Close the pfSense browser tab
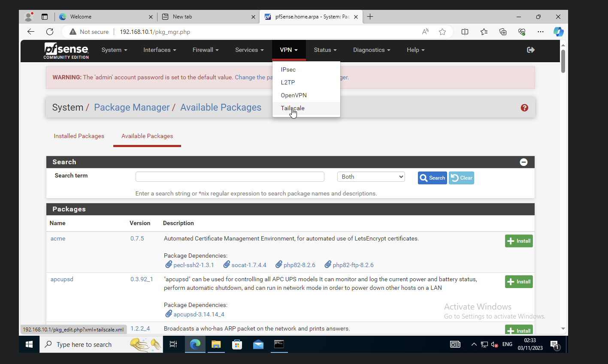This screenshot has height=364, width=608. click(356, 17)
